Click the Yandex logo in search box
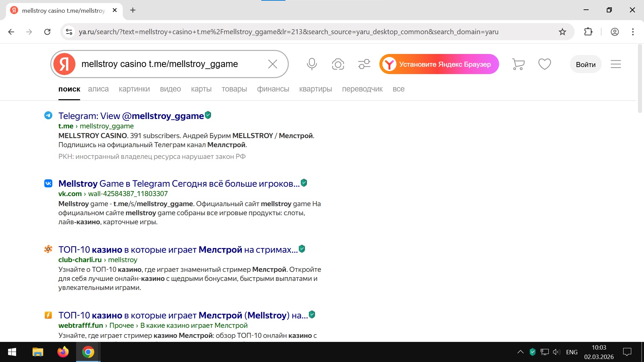The height and width of the screenshot is (362, 644). point(64,64)
